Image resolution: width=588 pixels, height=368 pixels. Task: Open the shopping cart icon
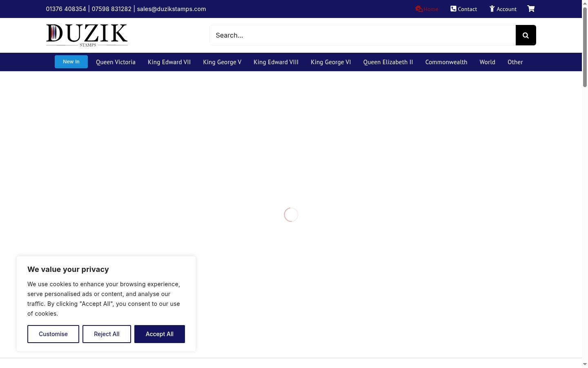(x=531, y=9)
